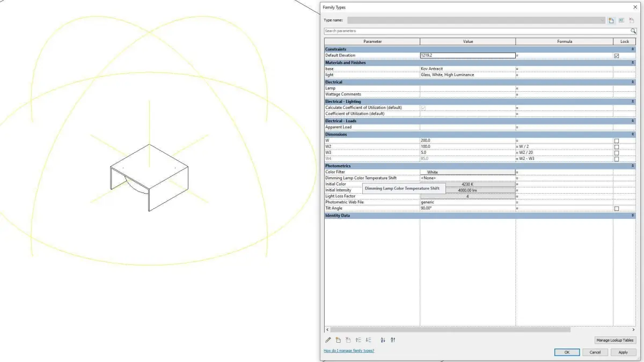Click the New Type icon beside Type name
The height and width of the screenshot is (362, 644).
(x=611, y=20)
